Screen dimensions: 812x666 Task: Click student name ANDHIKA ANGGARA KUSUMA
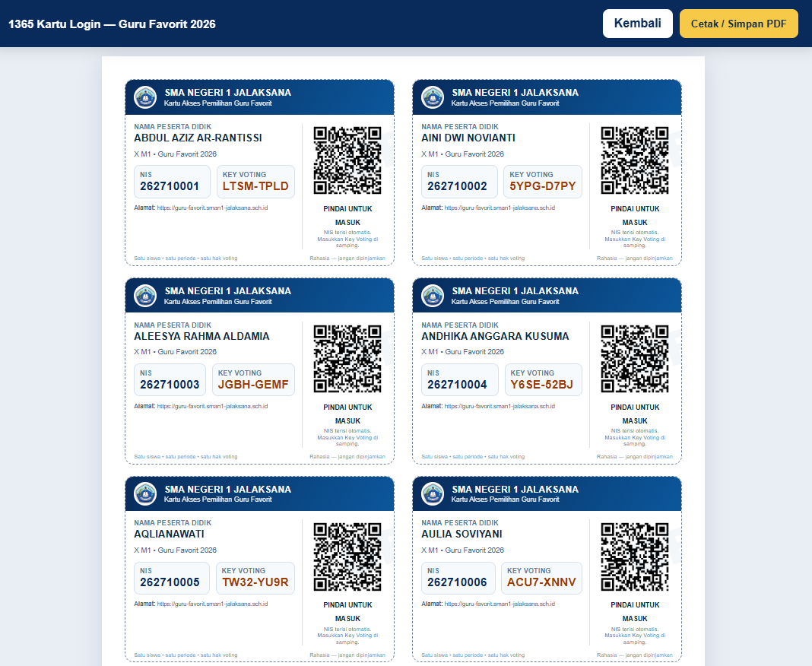[495, 337]
